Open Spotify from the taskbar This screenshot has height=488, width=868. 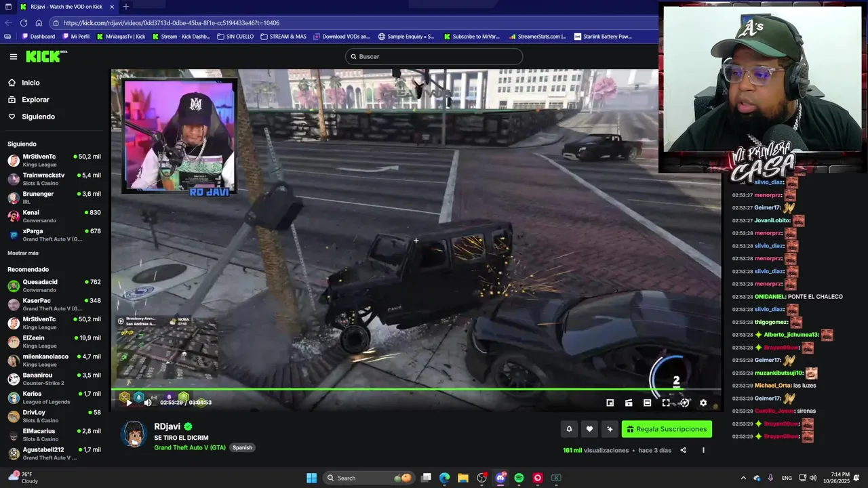pos(519,478)
